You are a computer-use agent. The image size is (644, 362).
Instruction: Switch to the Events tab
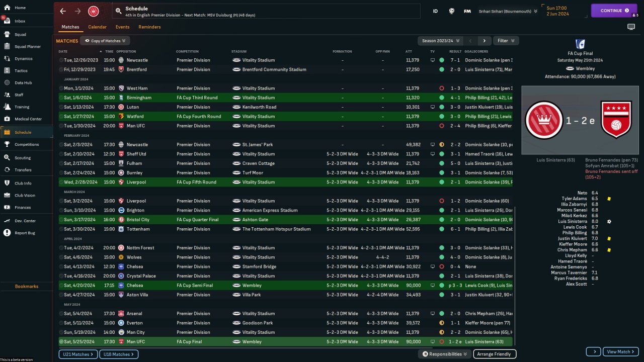click(122, 27)
